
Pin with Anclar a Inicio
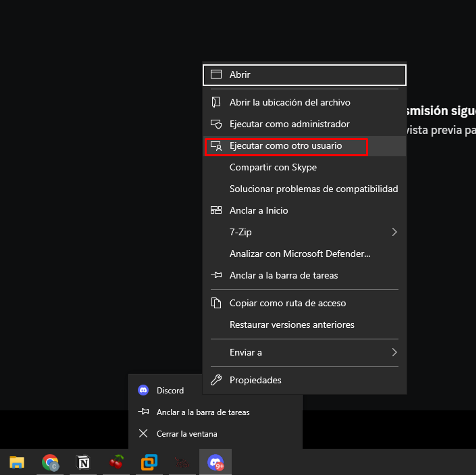pyautogui.click(x=258, y=211)
